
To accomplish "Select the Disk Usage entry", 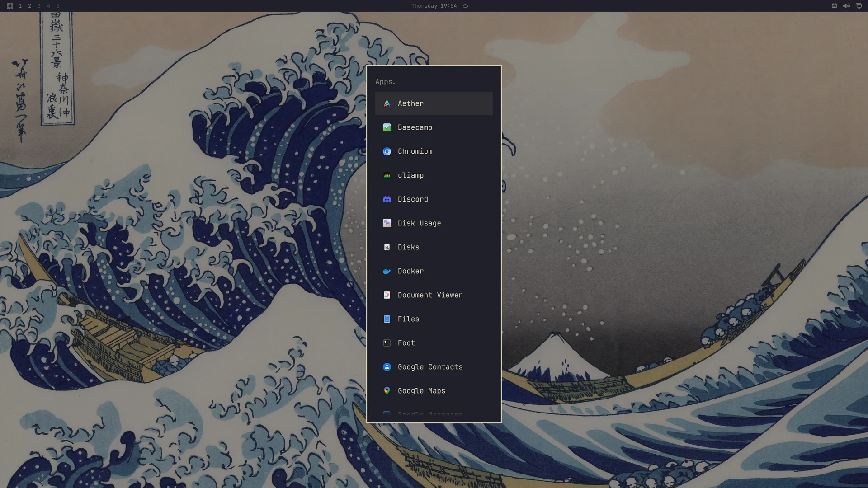I will 434,223.
